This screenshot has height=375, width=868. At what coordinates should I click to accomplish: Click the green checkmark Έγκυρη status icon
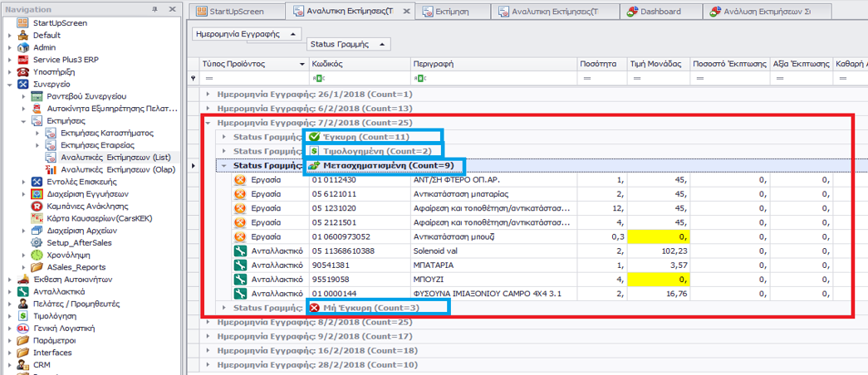click(314, 136)
